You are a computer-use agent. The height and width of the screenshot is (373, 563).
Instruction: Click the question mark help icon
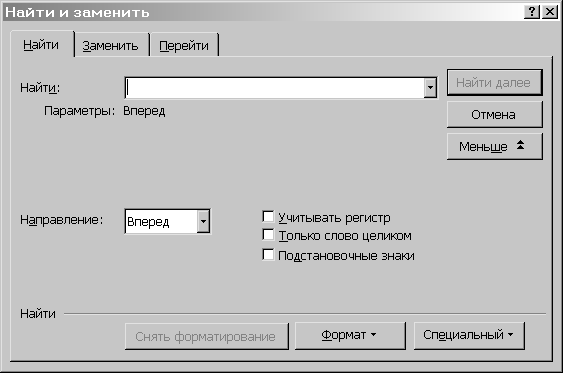[532, 12]
